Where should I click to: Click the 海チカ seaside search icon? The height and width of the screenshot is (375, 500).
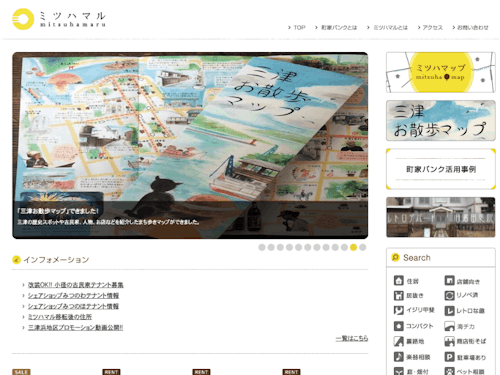(x=449, y=326)
